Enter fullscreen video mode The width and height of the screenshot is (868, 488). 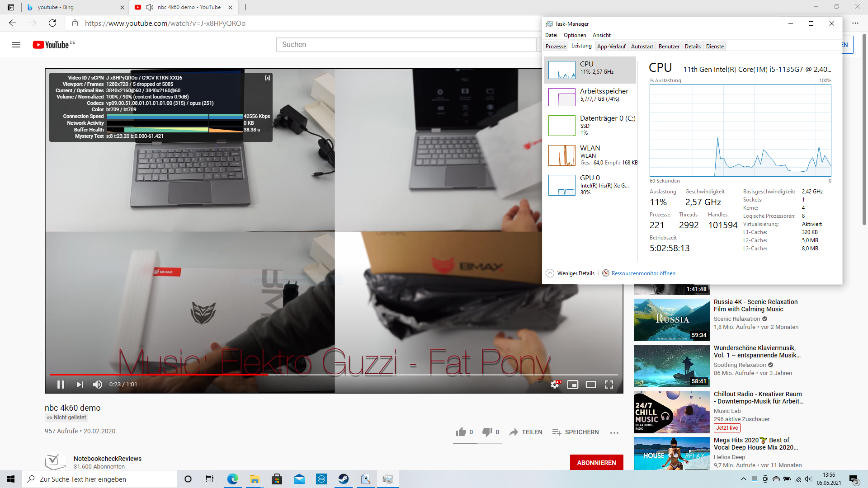pyautogui.click(x=609, y=385)
